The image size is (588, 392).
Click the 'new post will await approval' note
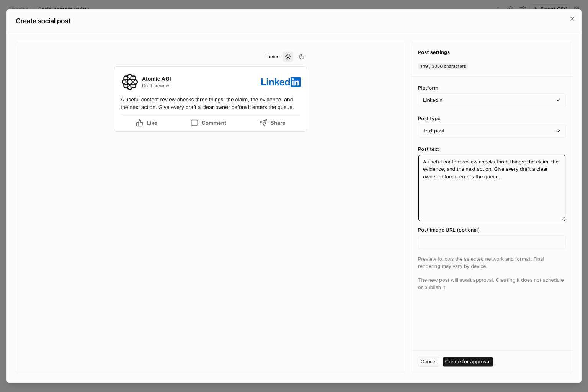(491, 284)
